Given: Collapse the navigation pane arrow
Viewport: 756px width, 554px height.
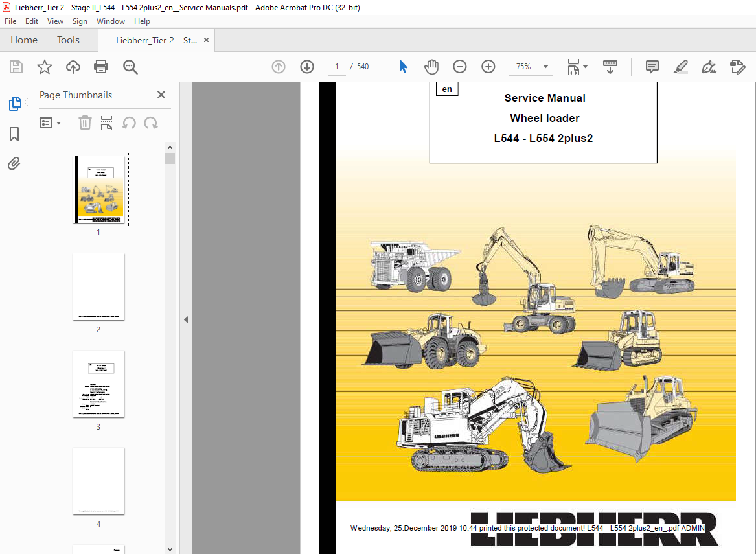Looking at the screenshot, I should click(186, 319).
